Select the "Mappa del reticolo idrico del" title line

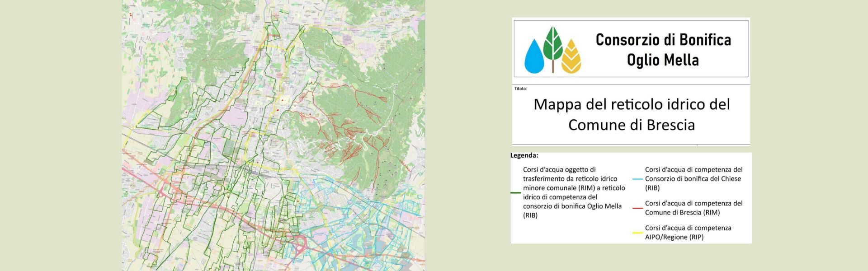click(x=632, y=104)
